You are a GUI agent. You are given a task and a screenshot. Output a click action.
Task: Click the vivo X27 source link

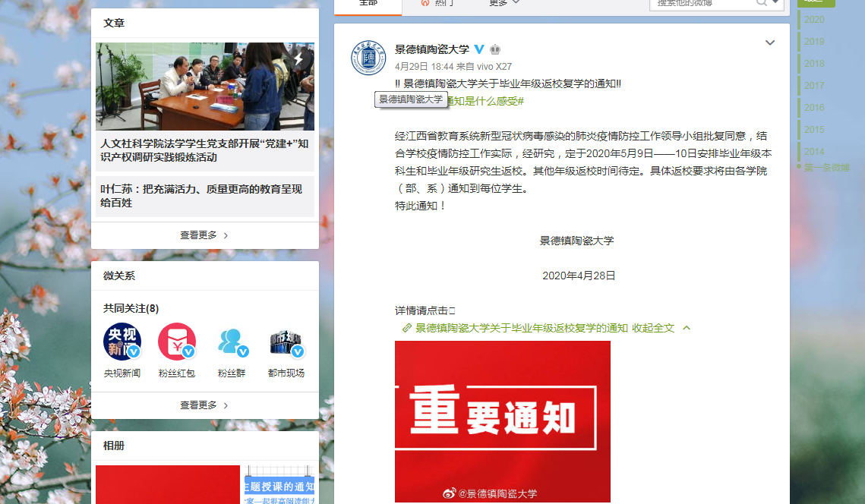[x=494, y=67]
